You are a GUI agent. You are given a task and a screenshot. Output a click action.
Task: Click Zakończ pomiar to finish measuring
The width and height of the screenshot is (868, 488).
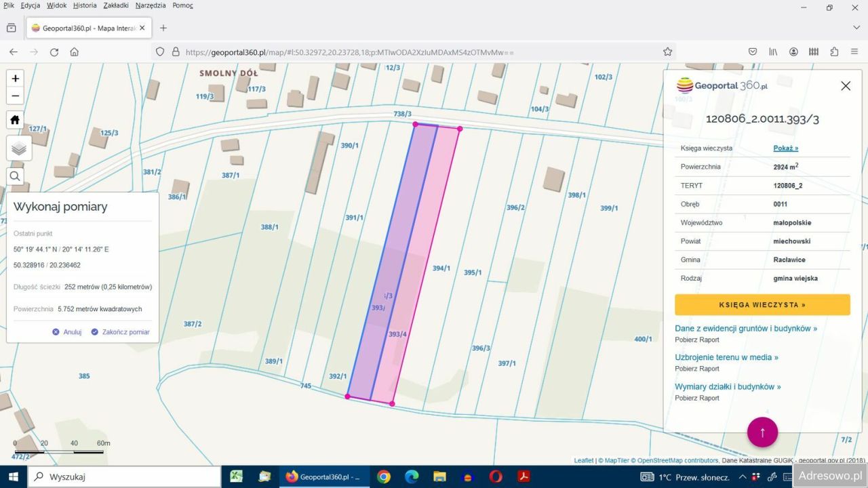click(121, 332)
